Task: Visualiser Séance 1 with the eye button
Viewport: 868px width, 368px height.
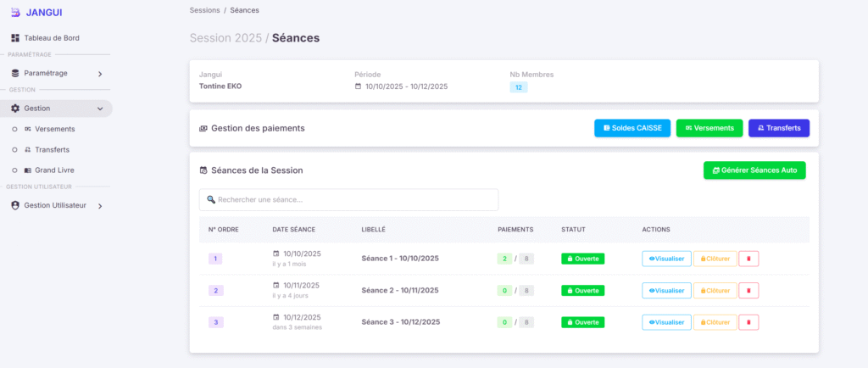Action: 666,259
